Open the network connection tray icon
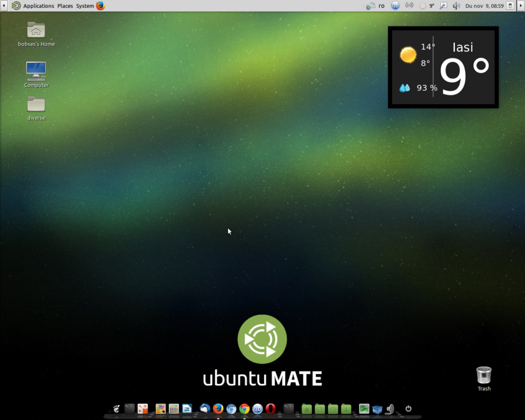Screen dimensions: 525x420 click(x=370, y=6)
